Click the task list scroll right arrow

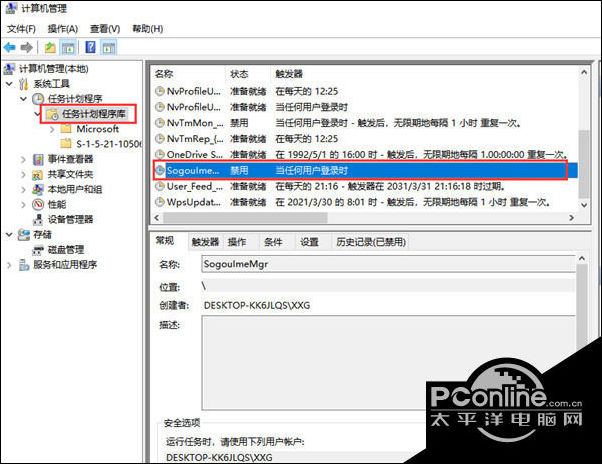[572, 218]
